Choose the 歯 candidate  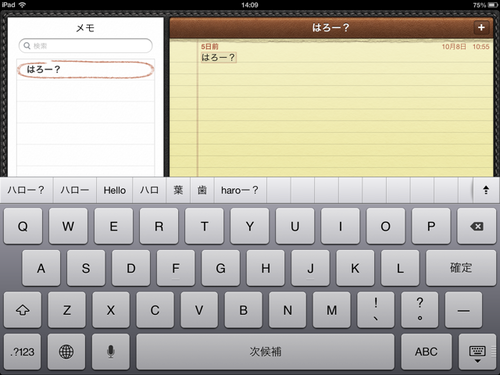(x=202, y=190)
